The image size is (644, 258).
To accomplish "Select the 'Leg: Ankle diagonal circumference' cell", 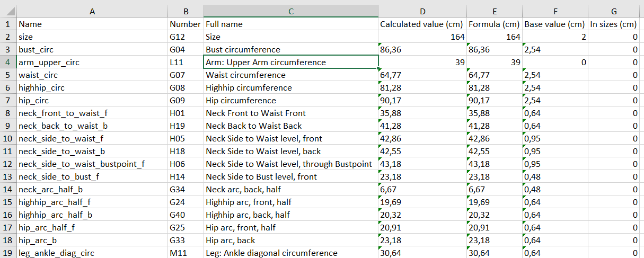I will (291, 252).
